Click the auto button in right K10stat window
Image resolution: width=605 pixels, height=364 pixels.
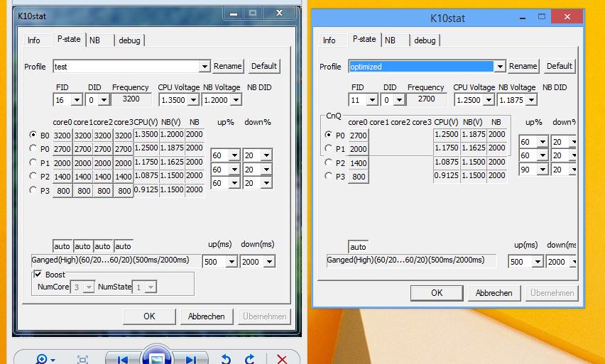pos(358,247)
